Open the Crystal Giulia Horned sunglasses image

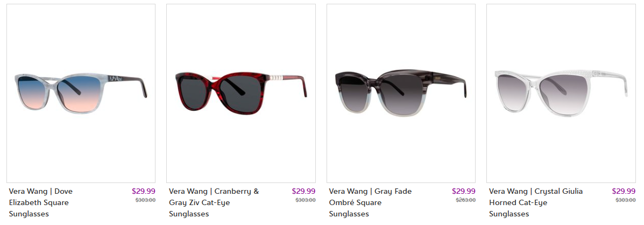click(561, 93)
